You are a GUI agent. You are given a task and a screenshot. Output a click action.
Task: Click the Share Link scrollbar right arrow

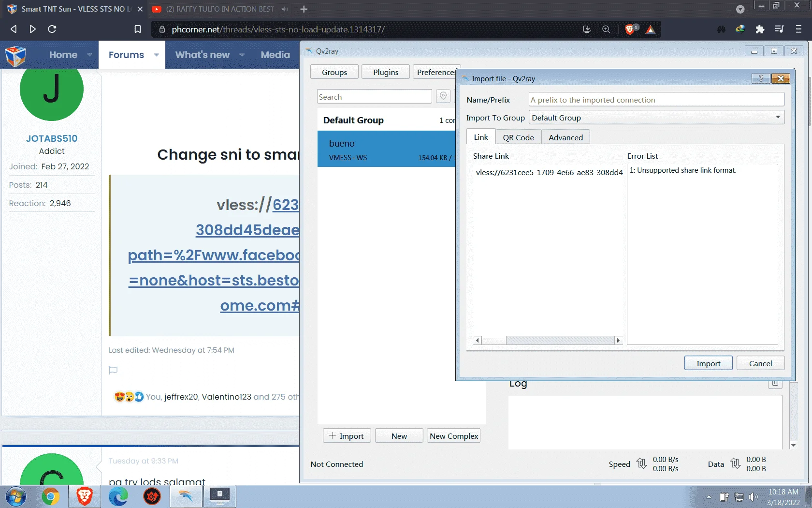point(618,340)
